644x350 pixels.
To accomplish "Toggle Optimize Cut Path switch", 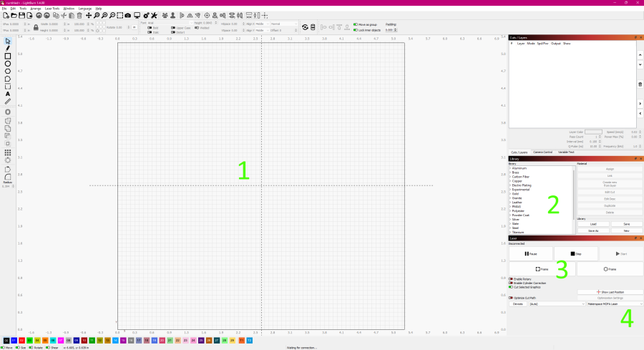I will point(511,297).
